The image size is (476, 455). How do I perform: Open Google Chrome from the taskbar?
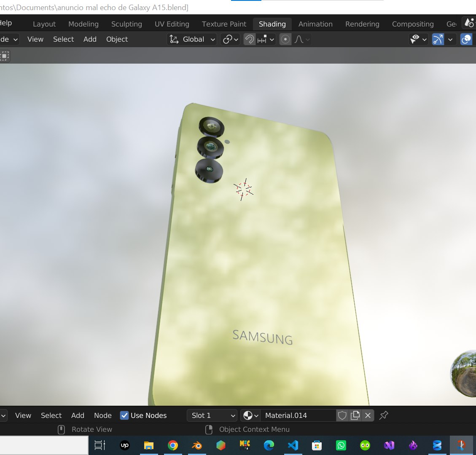click(173, 445)
